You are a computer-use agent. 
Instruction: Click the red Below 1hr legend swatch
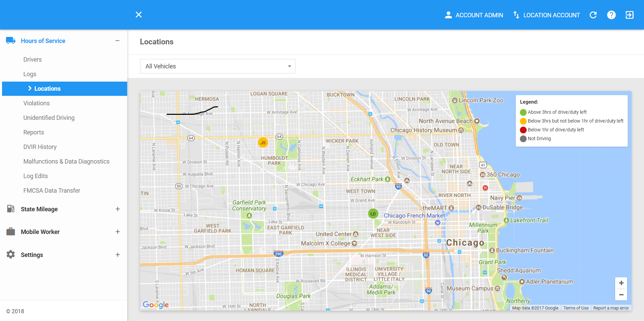523,130
